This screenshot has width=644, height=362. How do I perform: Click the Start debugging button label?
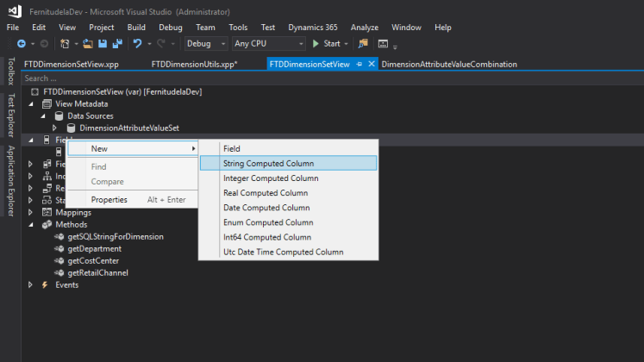[x=331, y=43]
